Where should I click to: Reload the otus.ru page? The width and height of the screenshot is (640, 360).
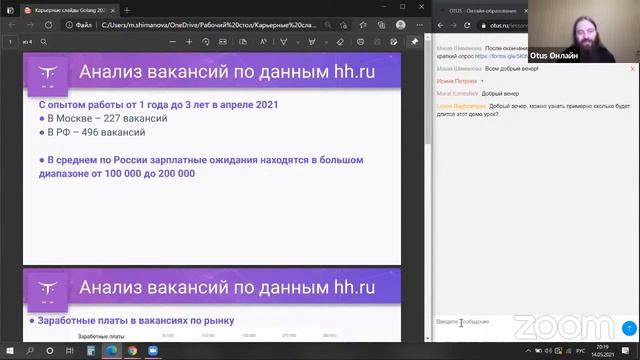pos(467,25)
